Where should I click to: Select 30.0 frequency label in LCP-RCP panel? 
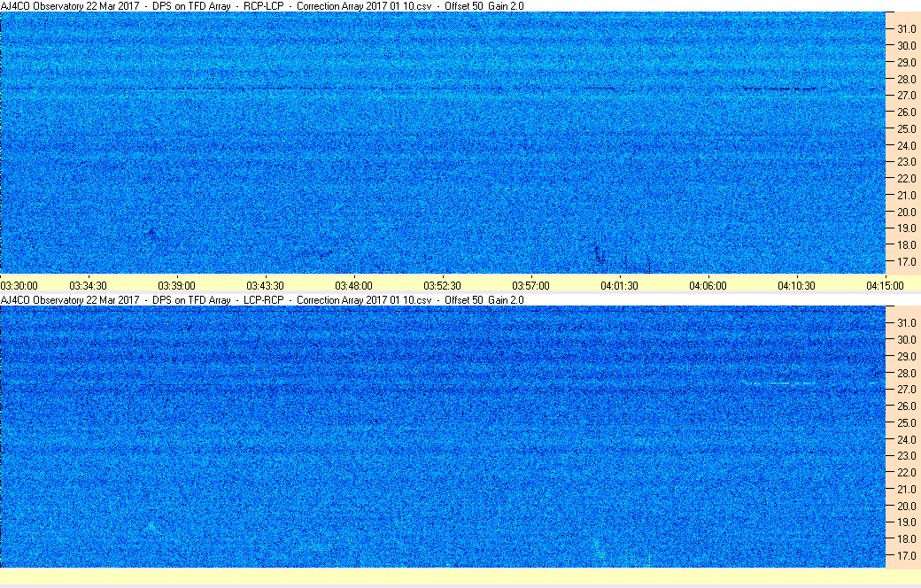coord(906,339)
